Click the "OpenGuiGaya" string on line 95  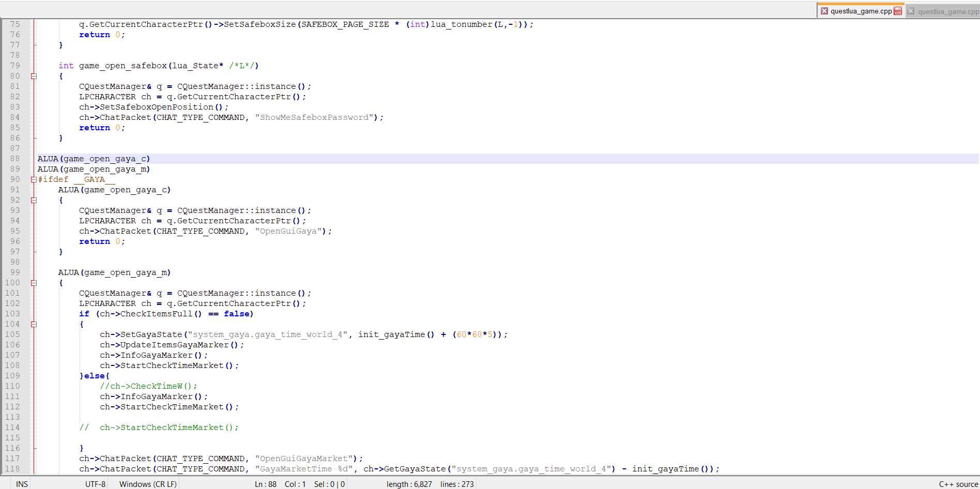[x=288, y=231]
